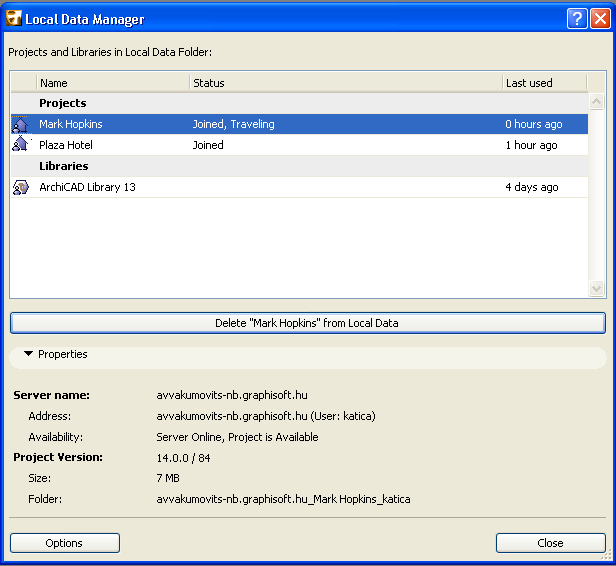Click the Local Data Manager title icon
The width and height of the screenshot is (616, 566).
point(14,19)
